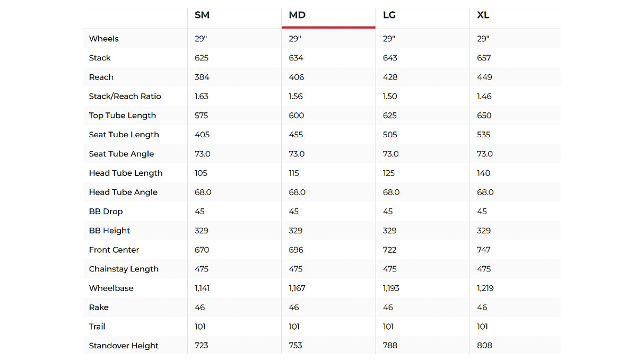Select the SM size tab

tap(202, 15)
